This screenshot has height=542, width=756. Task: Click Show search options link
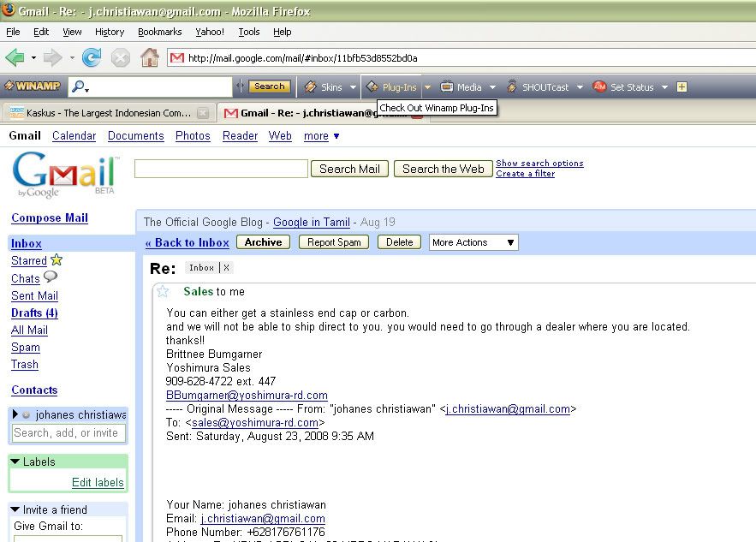539,163
